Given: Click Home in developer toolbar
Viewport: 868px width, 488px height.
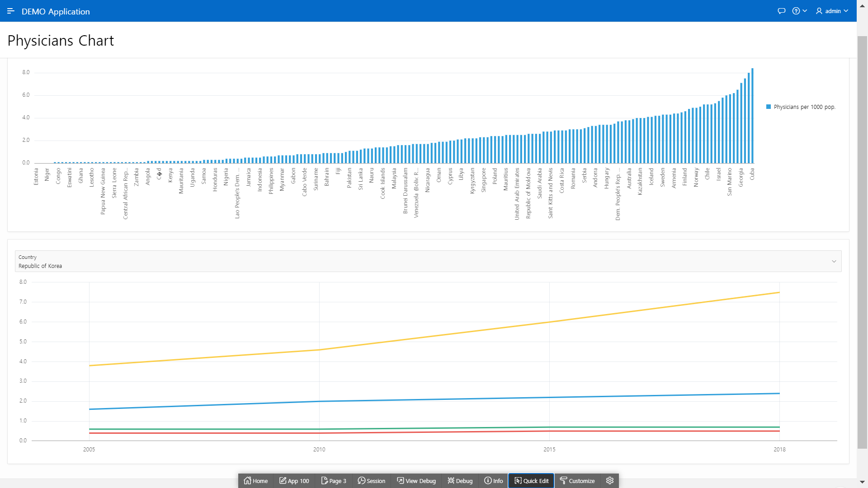Looking at the screenshot, I should pos(256,481).
